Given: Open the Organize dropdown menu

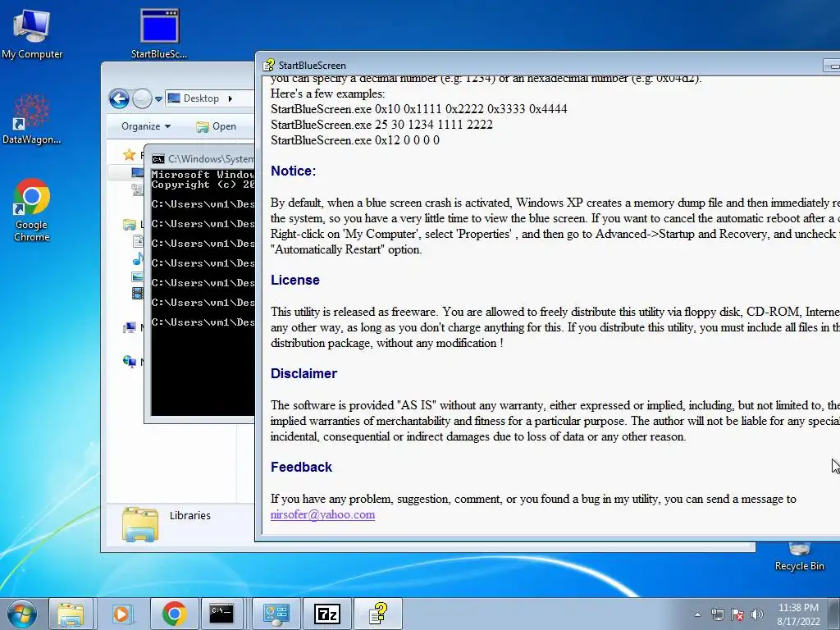Looking at the screenshot, I should 146,126.
